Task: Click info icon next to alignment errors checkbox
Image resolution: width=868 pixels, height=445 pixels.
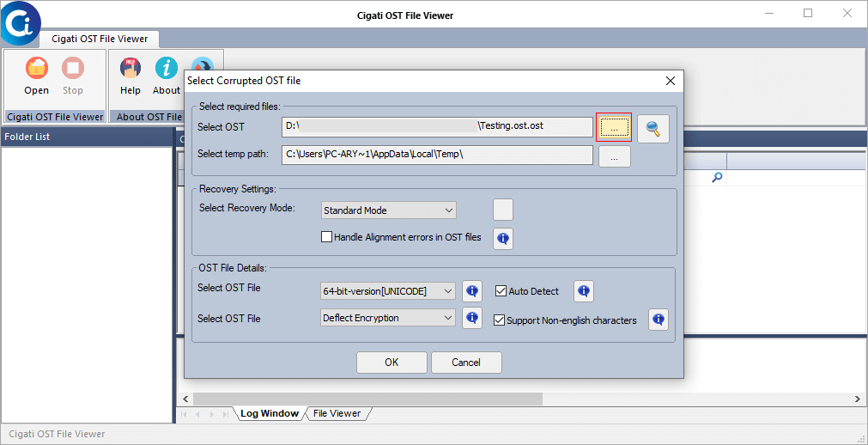Action: [x=503, y=239]
